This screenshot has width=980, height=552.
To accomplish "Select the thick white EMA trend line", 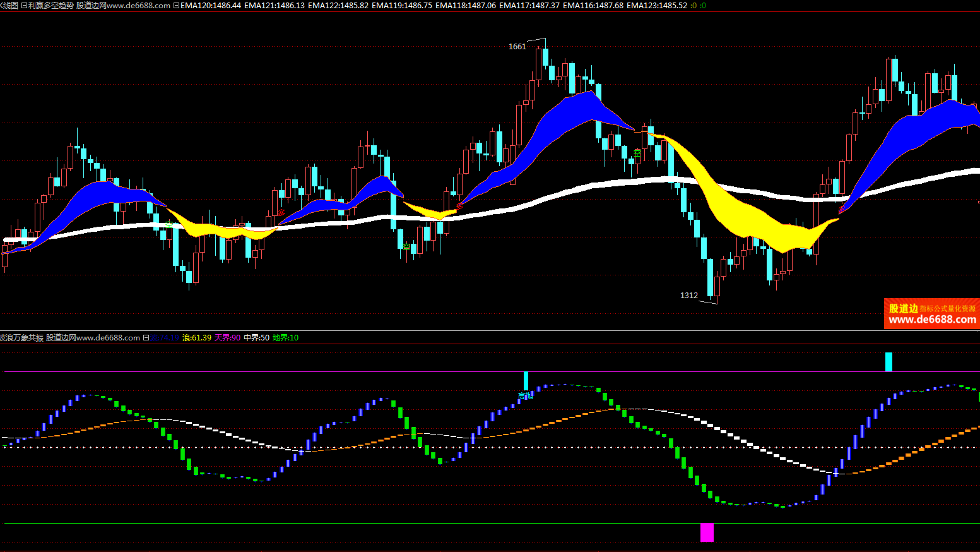I will pyautogui.click(x=568, y=190).
